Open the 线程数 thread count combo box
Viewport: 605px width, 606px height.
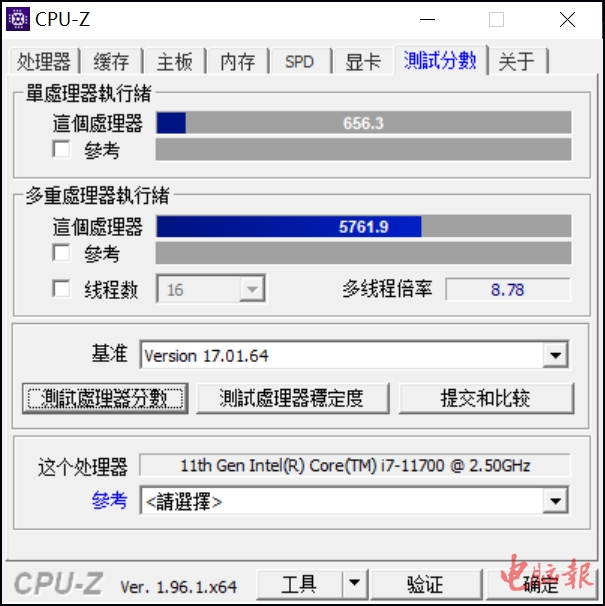click(x=211, y=289)
